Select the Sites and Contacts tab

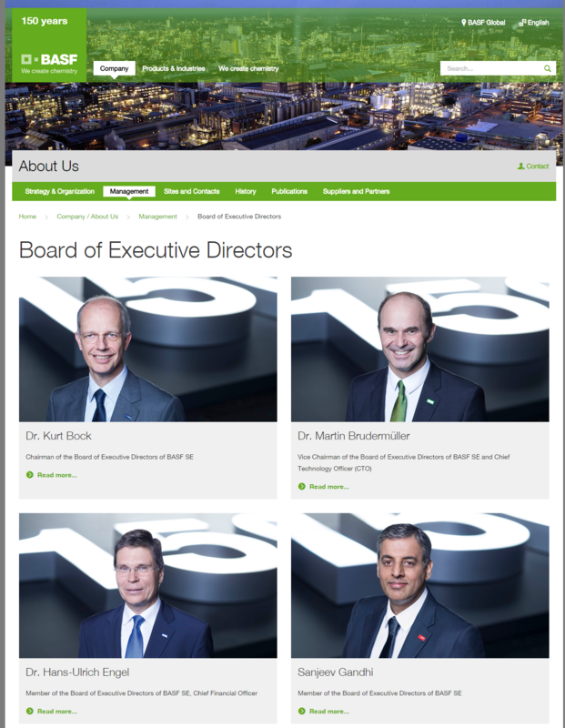pos(192,191)
